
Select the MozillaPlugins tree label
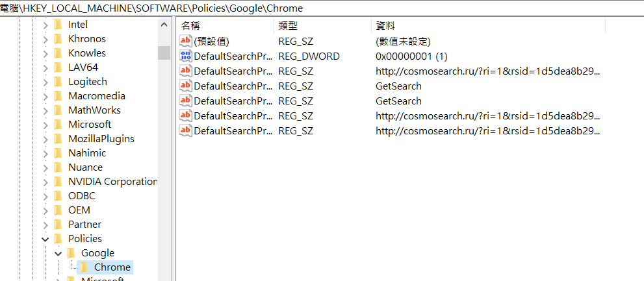pos(101,139)
